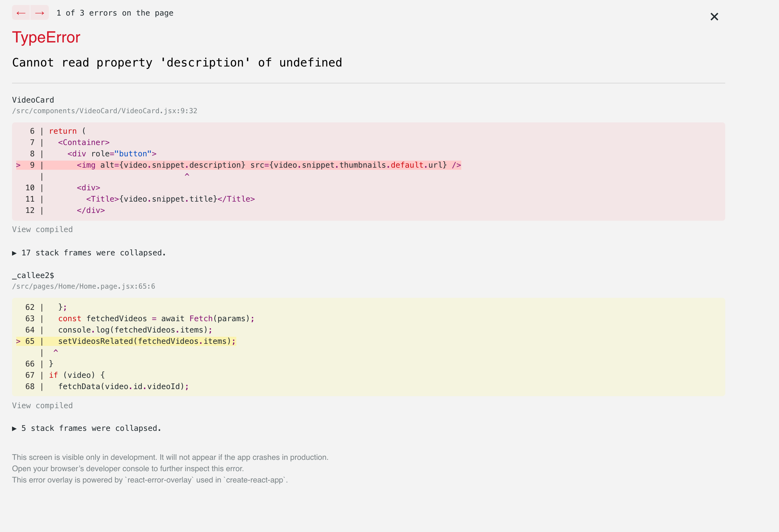Click View compiled under Home.page code
The height and width of the screenshot is (532, 779).
(x=42, y=406)
